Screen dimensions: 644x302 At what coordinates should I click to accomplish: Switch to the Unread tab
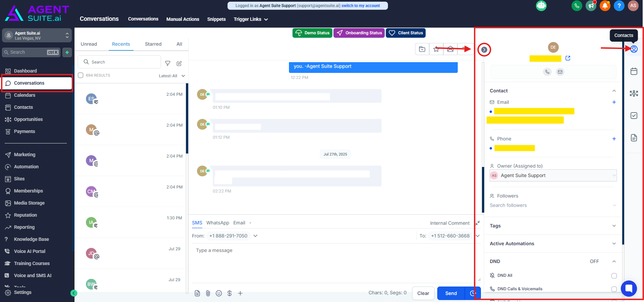[x=89, y=44]
